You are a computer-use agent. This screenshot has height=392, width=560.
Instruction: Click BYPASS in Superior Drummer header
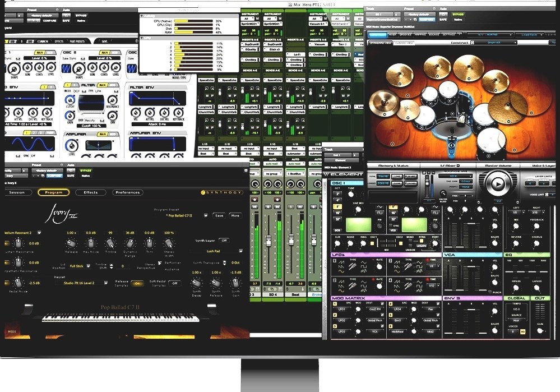pyautogui.click(x=458, y=15)
